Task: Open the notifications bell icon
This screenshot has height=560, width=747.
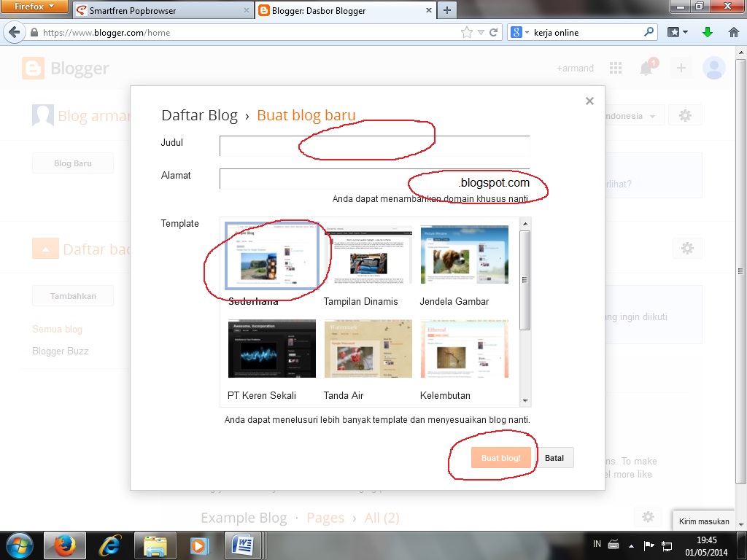Action: (646, 68)
